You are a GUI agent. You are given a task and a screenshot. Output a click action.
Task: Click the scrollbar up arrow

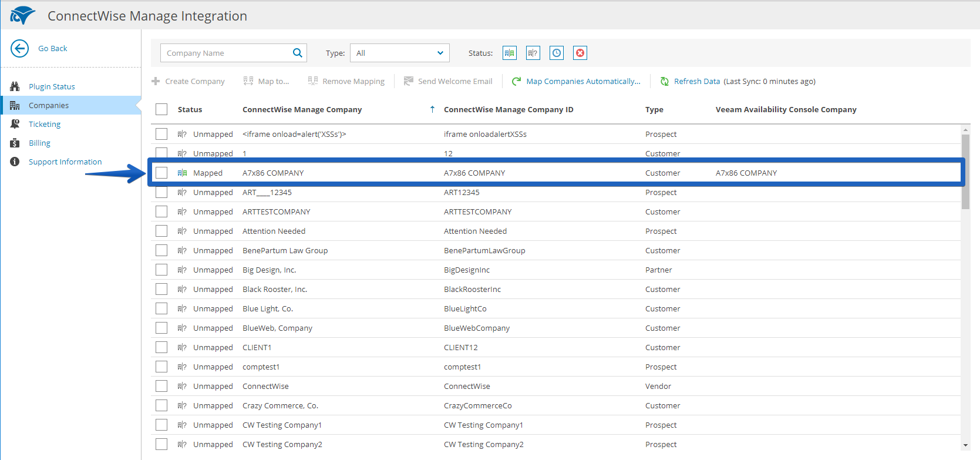(965, 129)
